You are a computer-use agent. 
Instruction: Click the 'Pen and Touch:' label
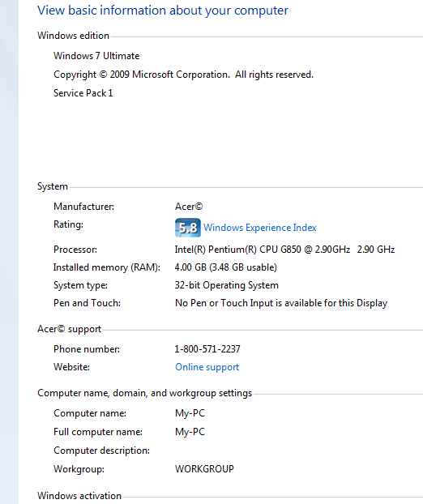point(87,303)
